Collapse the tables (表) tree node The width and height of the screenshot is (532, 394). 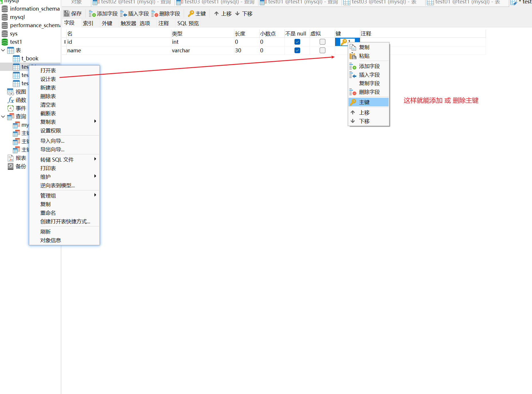tap(3, 50)
